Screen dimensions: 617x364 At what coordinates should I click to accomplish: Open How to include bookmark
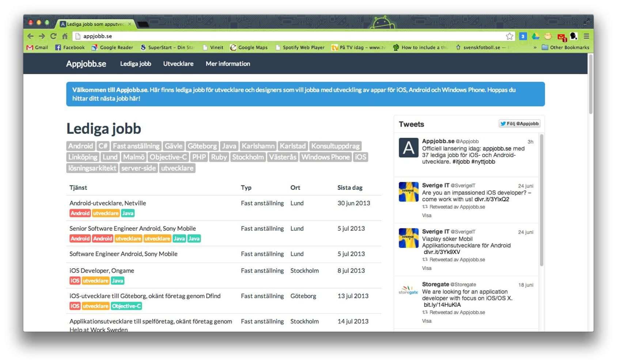[x=420, y=48]
